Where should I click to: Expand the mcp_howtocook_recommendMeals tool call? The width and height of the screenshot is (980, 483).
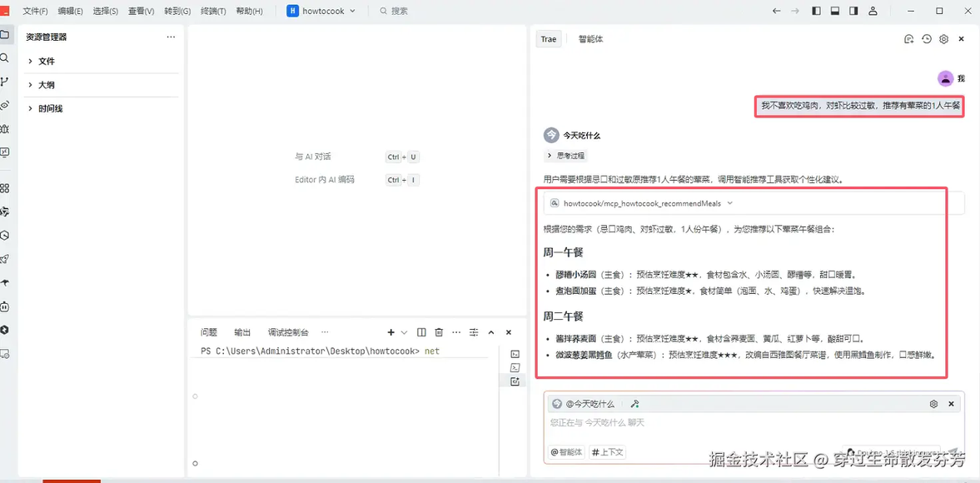coord(754,203)
